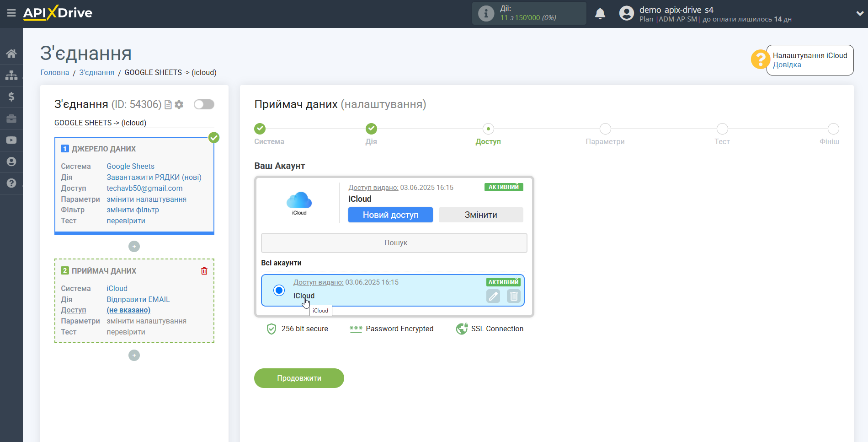Click the iCloud cloud logo
This screenshot has width=868, height=442.
[299, 203]
